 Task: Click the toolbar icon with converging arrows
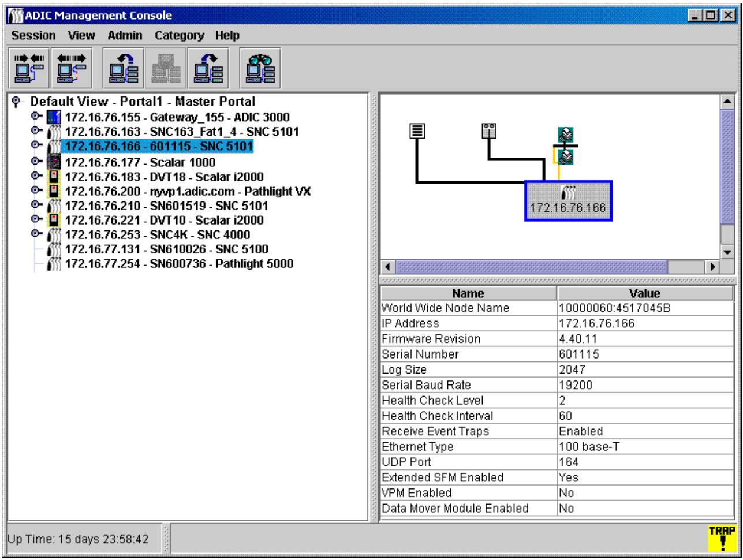(x=28, y=67)
